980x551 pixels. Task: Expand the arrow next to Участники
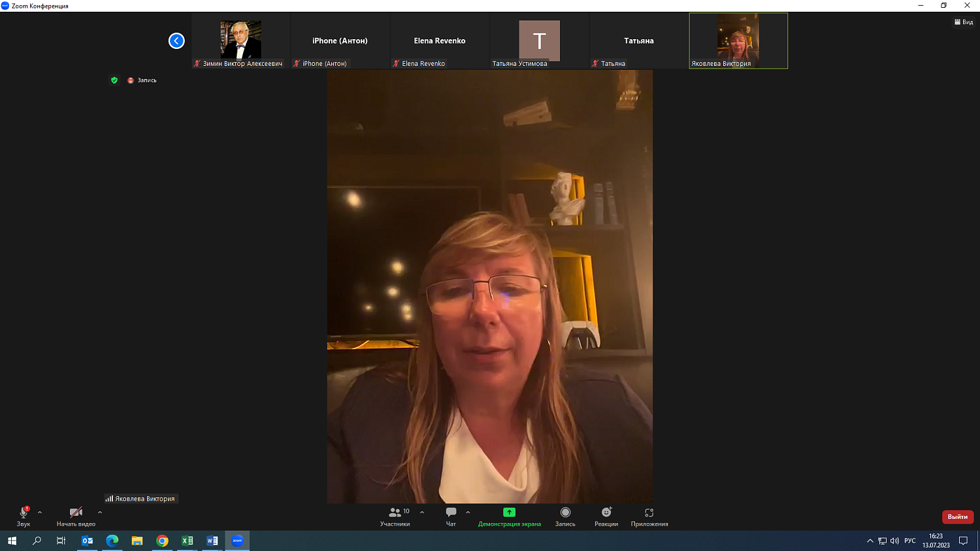click(422, 512)
